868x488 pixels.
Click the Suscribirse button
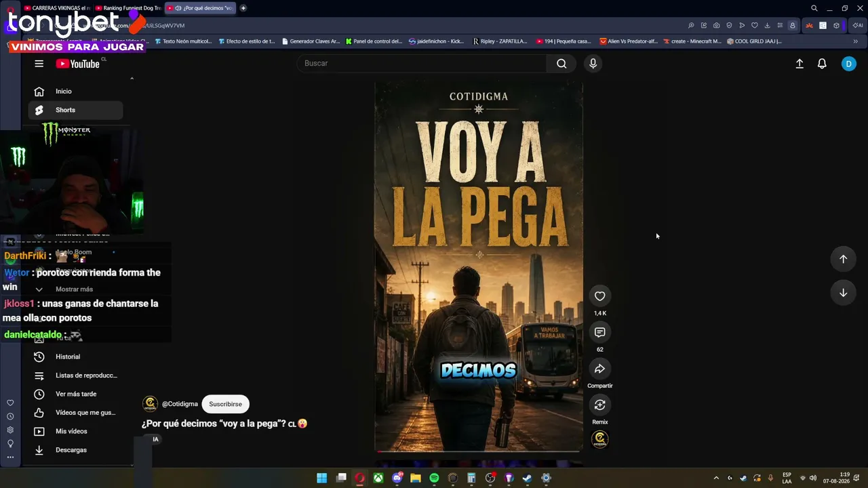[x=225, y=404]
